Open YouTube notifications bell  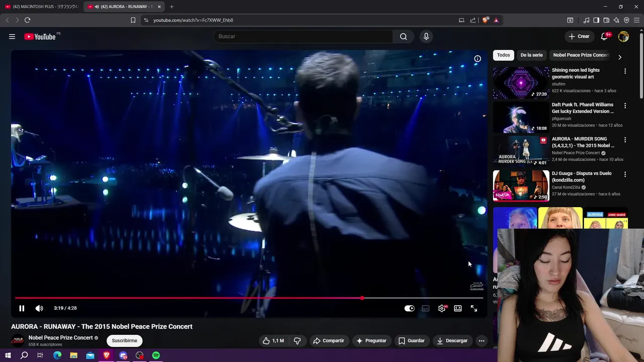pyautogui.click(x=605, y=36)
